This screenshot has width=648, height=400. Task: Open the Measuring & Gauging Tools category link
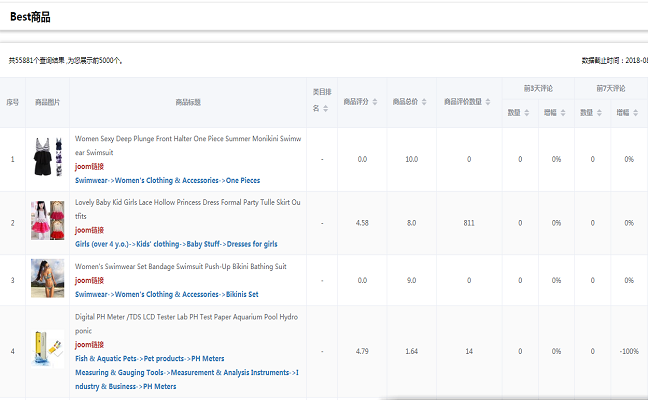[187, 379]
